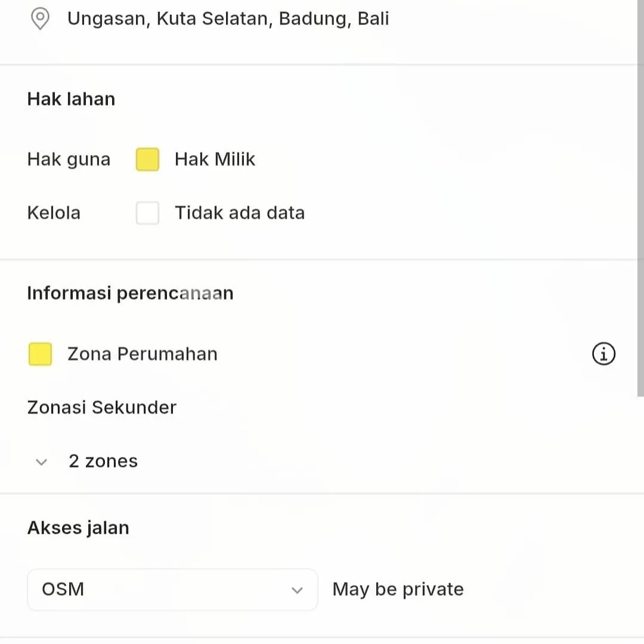Click the Informasi perencanaan heading
This screenshot has width=644, height=644.
coord(130,293)
